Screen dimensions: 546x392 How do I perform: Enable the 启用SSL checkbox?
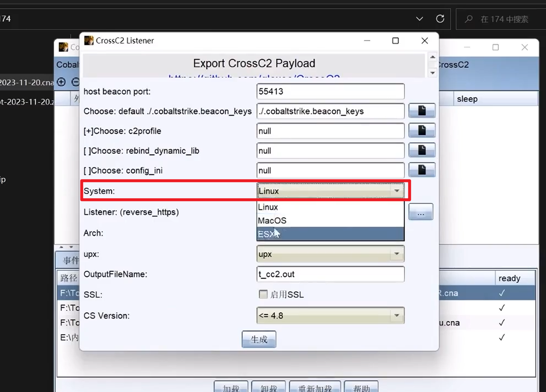click(263, 294)
